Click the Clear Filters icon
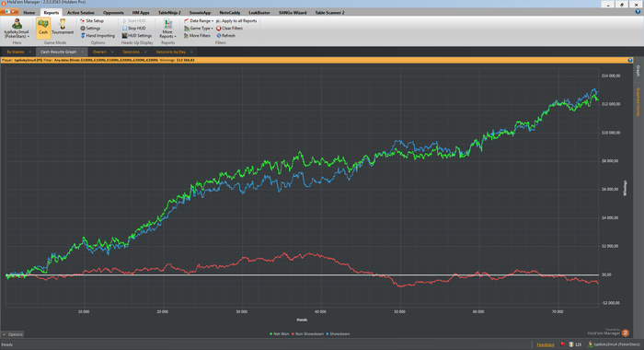The height and width of the screenshot is (350, 644). point(219,29)
